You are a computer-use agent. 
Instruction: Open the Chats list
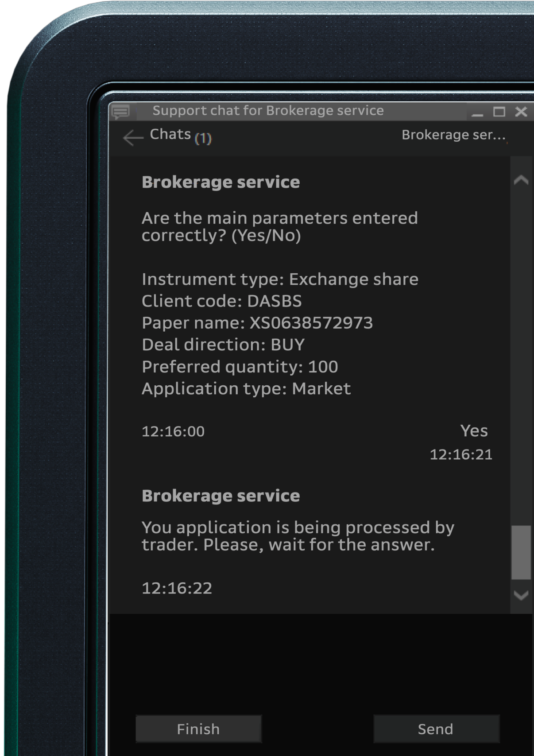pos(170,134)
